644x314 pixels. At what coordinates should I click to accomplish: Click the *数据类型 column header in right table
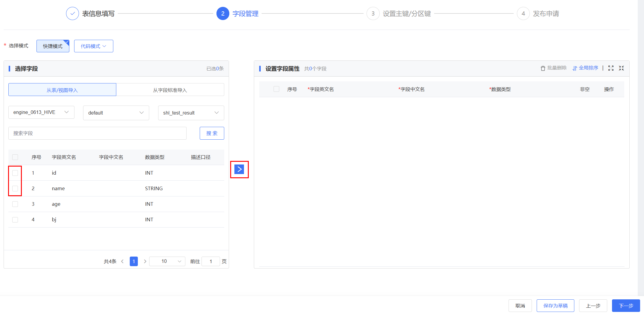point(500,89)
